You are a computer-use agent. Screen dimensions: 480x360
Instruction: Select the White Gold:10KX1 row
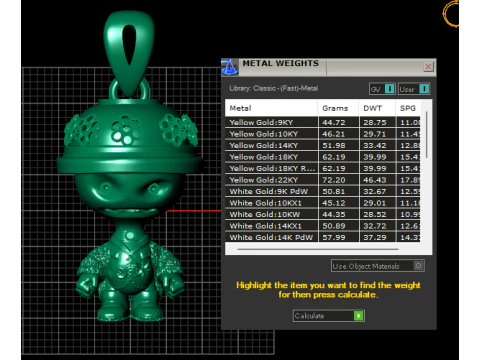point(323,203)
